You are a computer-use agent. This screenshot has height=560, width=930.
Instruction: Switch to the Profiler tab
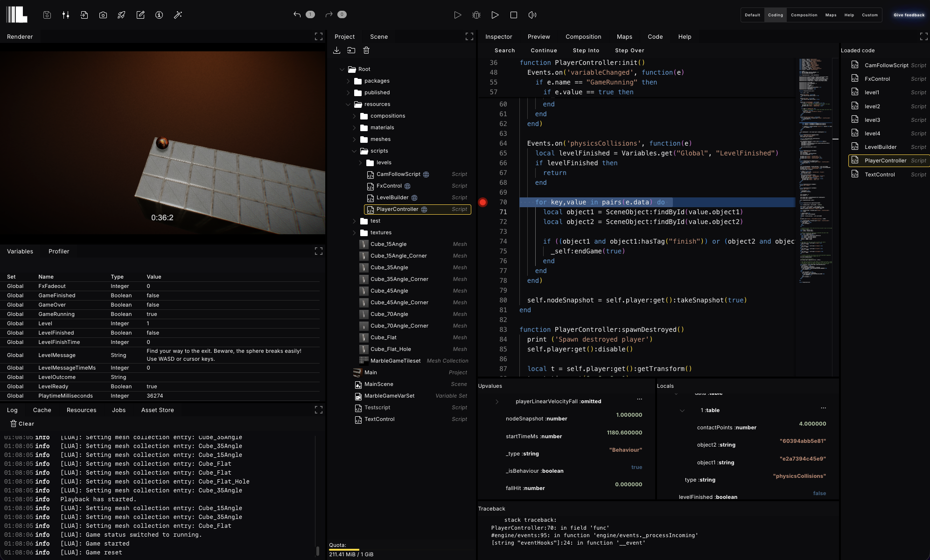[59, 251]
